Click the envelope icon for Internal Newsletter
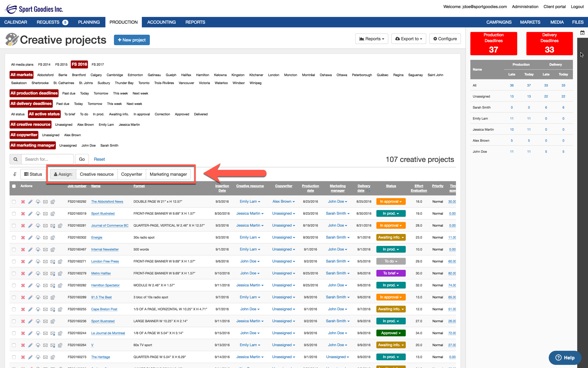Viewport: 588px width, 368px height. click(x=45, y=250)
